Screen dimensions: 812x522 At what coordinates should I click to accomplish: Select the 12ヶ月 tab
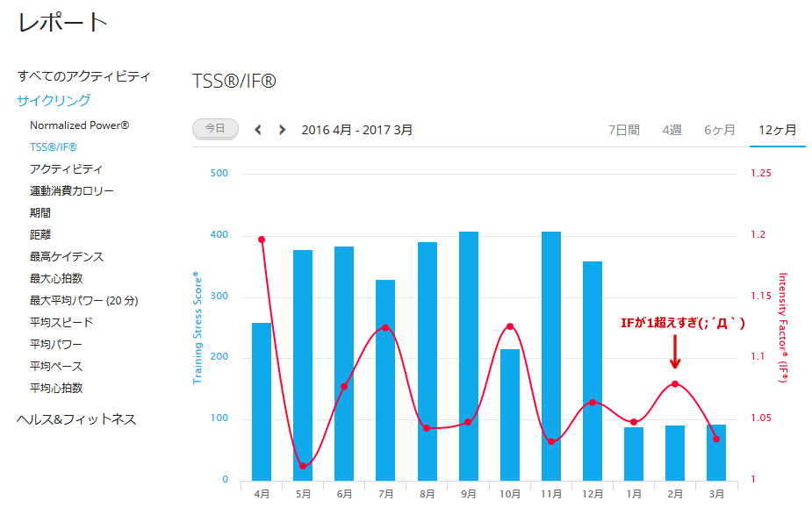point(777,130)
